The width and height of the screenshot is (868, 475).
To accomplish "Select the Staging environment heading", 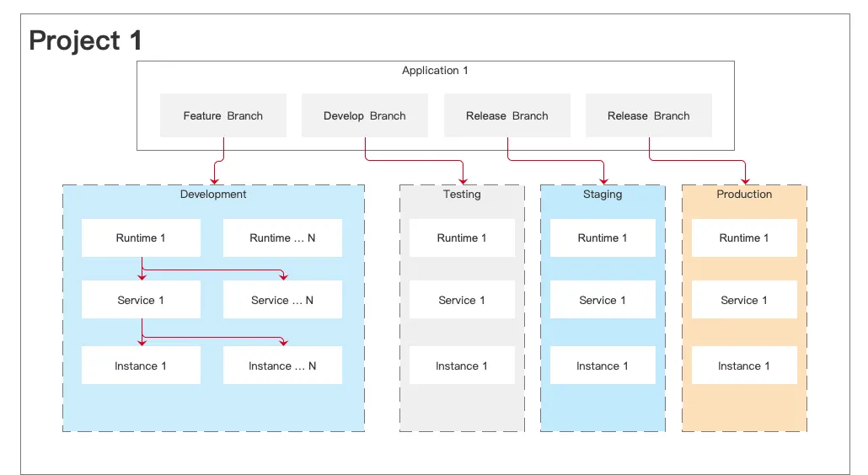I will [x=603, y=195].
